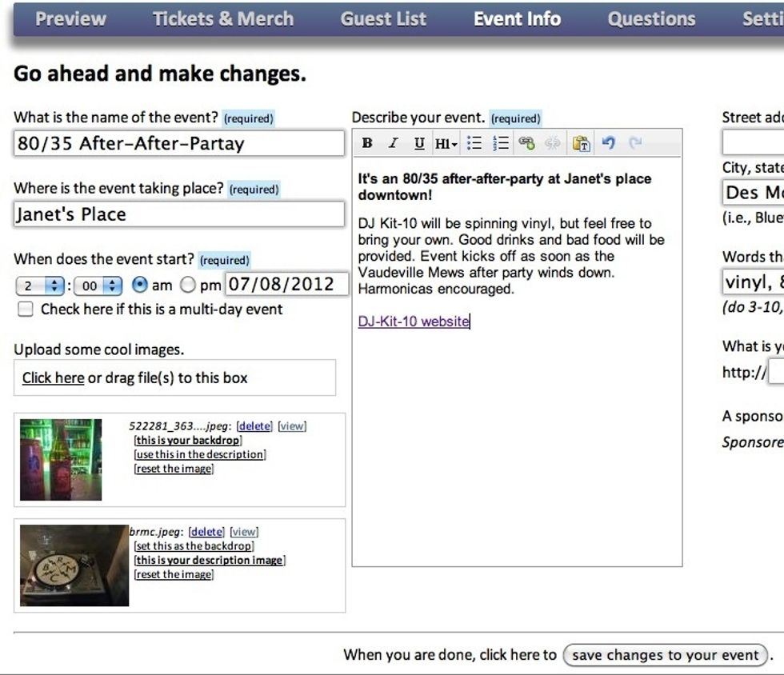Image resolution: width=784 pixels, height=675 pixels.
Task: Apply italic formatting in the editor toolbar
Action: pyautogui.click(x=393, y=143)
